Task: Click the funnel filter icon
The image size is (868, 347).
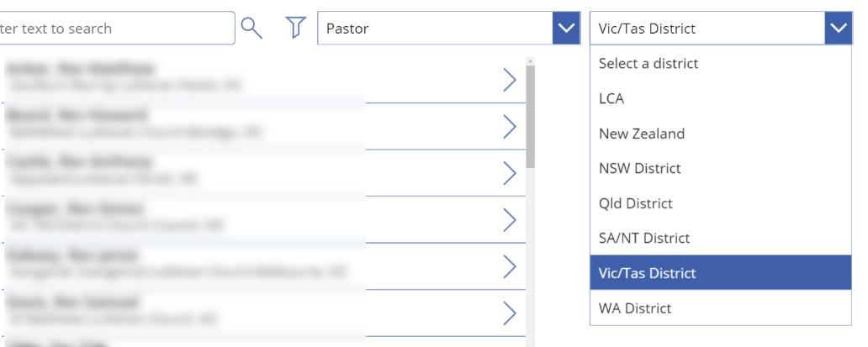Action: [x=295, y=28]
